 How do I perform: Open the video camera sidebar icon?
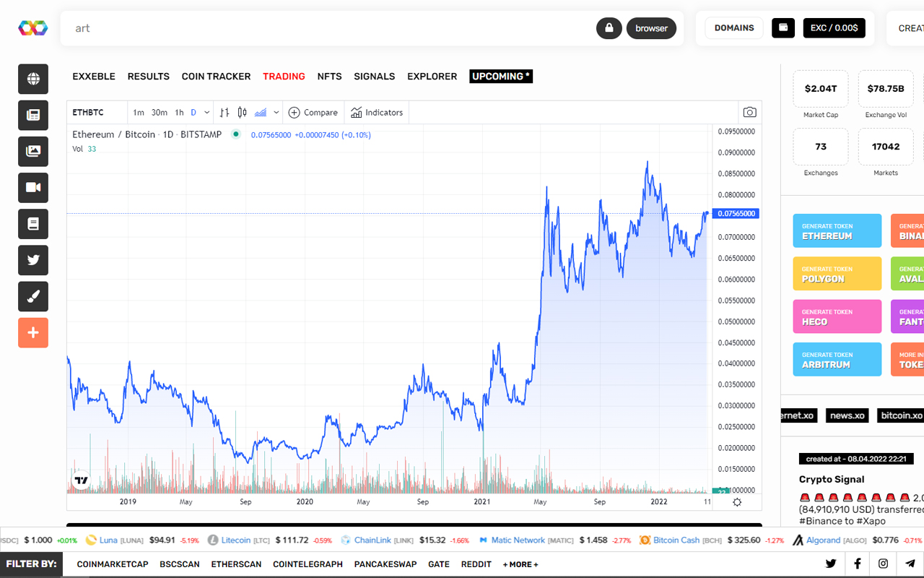point(33,187)
